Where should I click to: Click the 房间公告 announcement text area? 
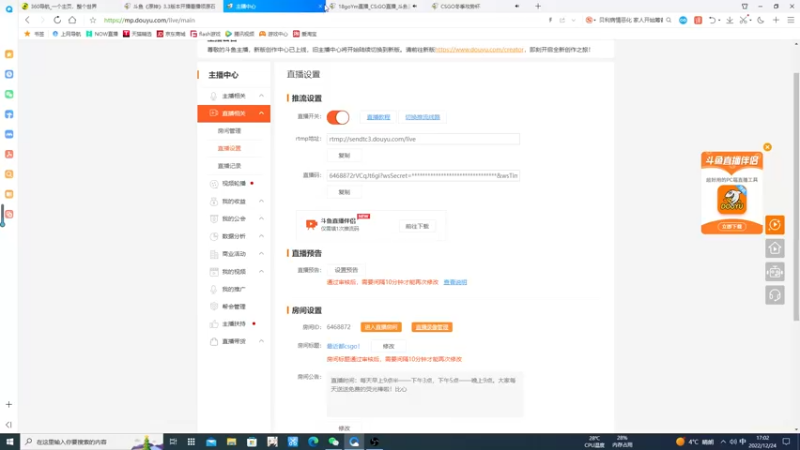coord(425,394)
